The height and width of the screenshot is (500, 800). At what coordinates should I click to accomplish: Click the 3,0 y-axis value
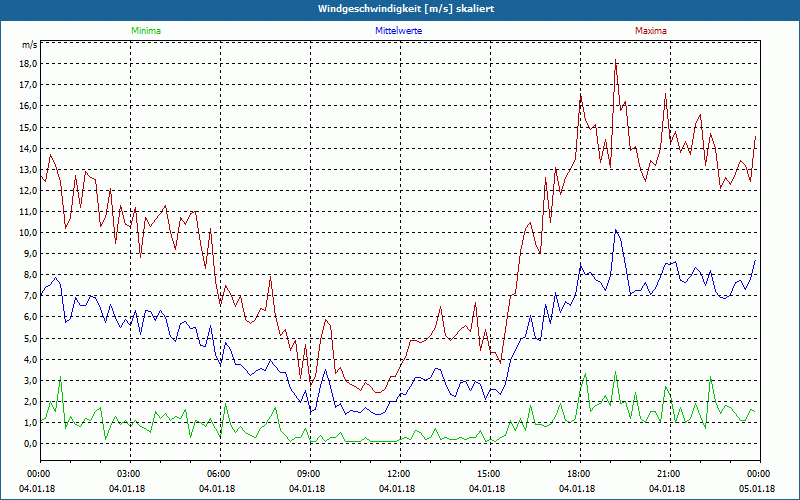point(31,381)
